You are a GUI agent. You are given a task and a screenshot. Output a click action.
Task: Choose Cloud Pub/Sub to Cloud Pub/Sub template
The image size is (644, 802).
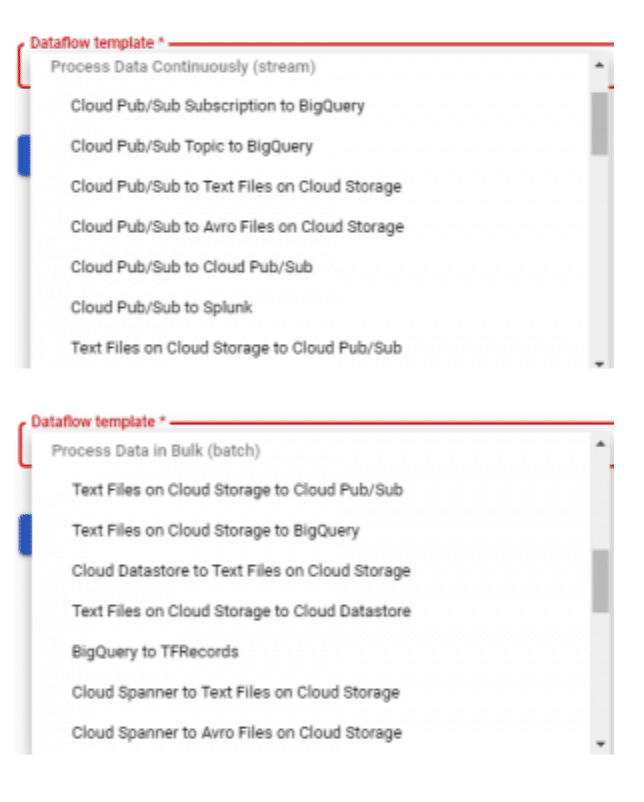191,267
